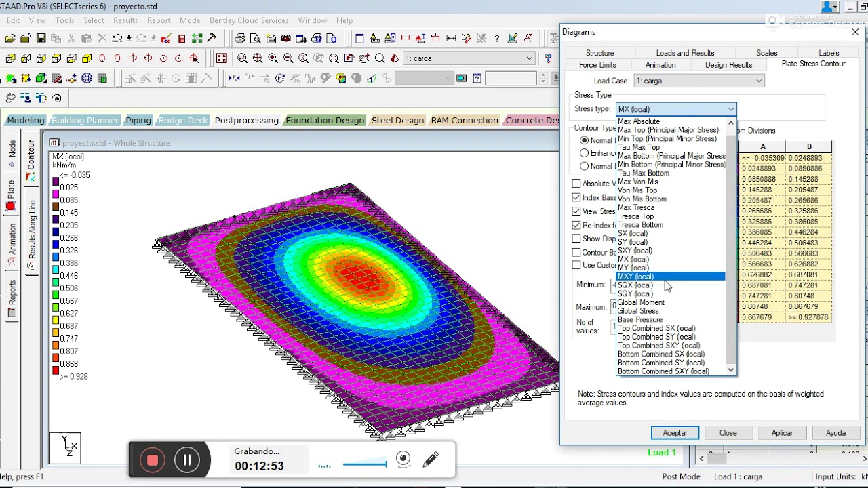868x488 pixels.
Task: Open the Bentley Cloud Services menu
Action: pos(249,20)
